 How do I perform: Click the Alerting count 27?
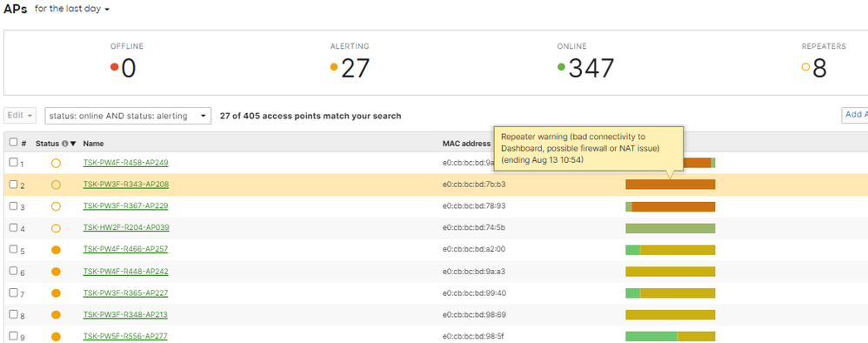click(x=356, y=69)
